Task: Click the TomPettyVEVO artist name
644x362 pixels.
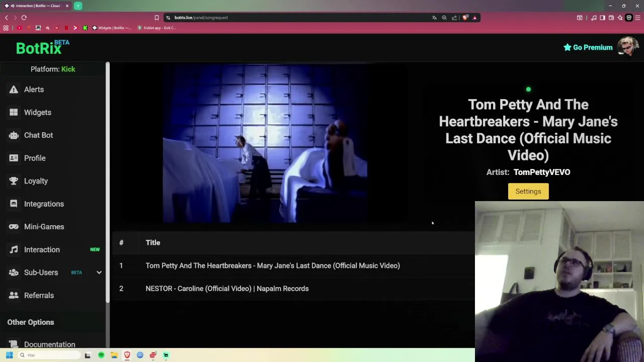Action: tap(542, 172)
